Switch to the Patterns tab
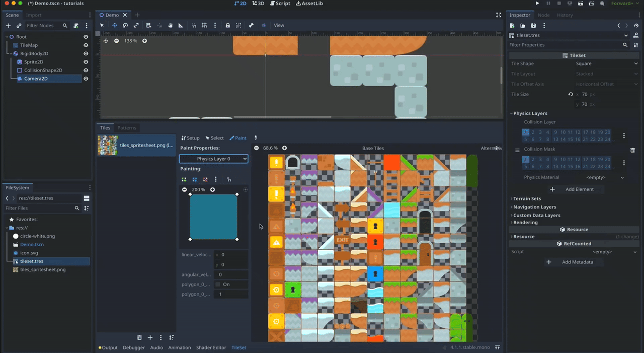Image resolution: width=644 pixels, height=353 pixels. coord(127,128)
